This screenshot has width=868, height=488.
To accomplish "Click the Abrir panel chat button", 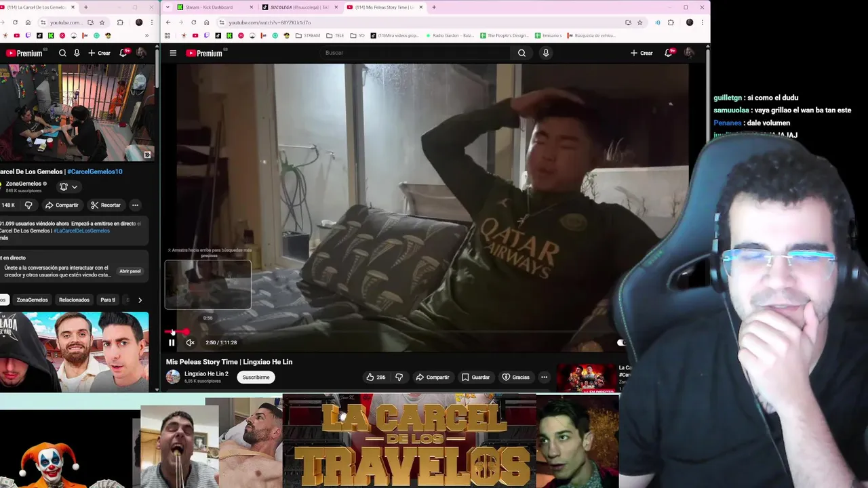I will pos(130,271).
